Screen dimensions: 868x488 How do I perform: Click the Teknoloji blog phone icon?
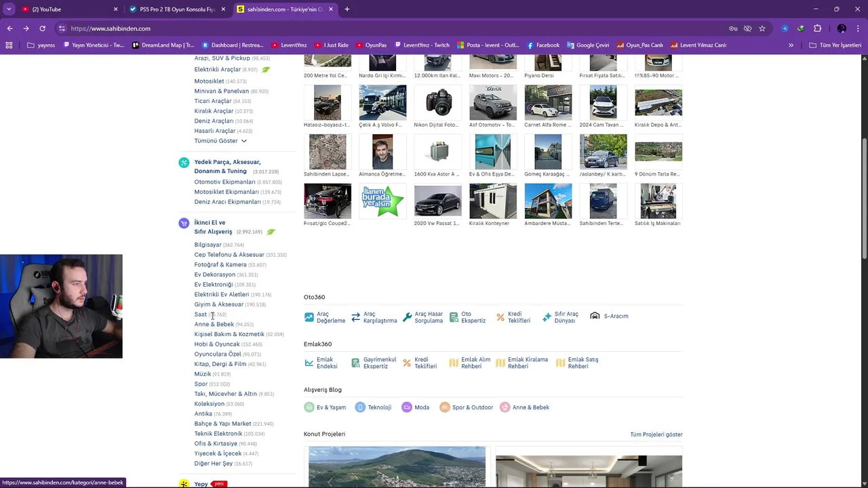pos(360,407)
